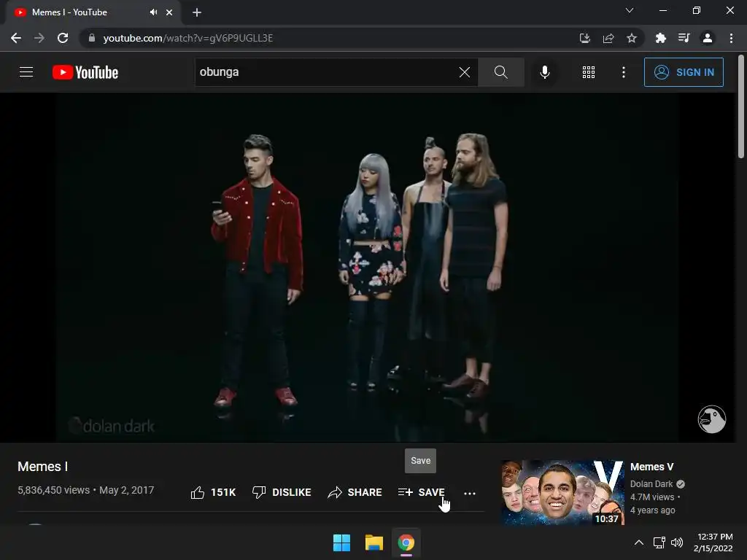This screenshot has width=747, height=560.
Task: Open the Windows Start menu
Action: (x=341, y=542)
